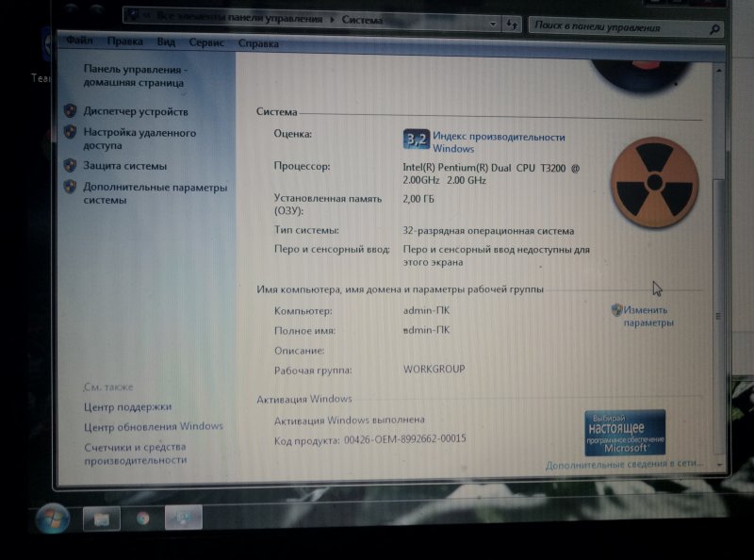Open the Файл menu
This screenshot has width=754, height=560.
(x=79, y=41)
